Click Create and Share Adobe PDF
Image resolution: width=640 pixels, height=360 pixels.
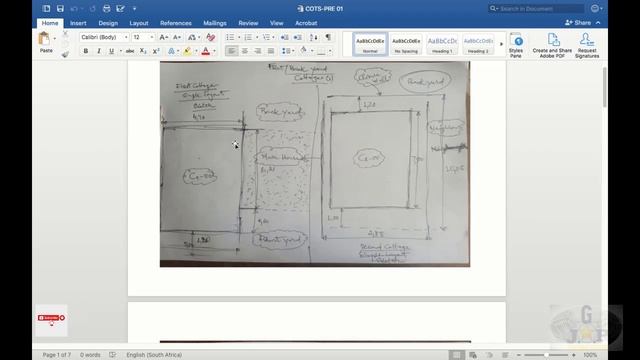click(x=552, y=45)
